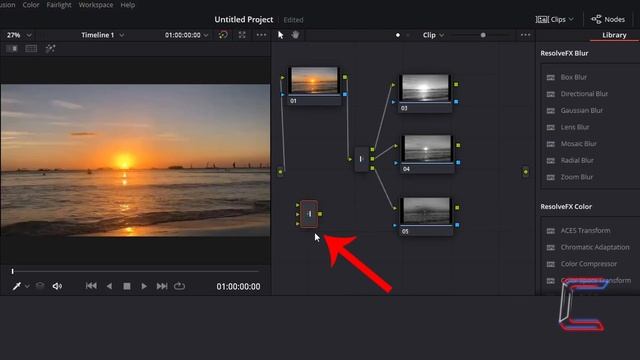This screenshot has width=640, height=360.
Task: Select node 04 thumbnail
Action: (427, 149)
